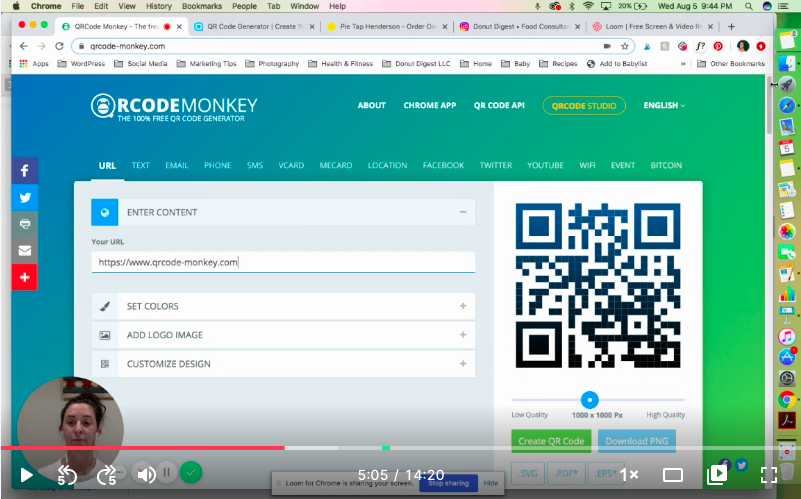This screenshot has width=801, height=499.
Task: Click the Create QR Code button
Action: coord(551,441)
